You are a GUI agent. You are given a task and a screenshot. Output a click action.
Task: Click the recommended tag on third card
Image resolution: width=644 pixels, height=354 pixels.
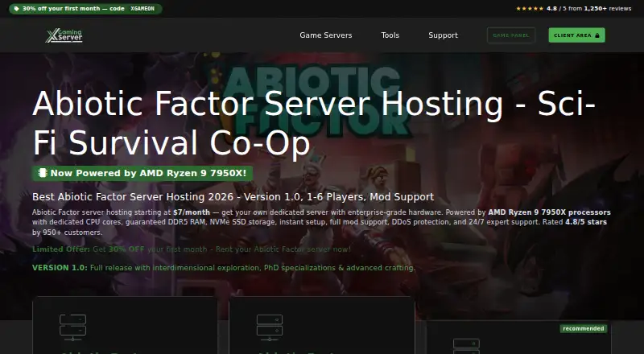click(x=583, y=328)
